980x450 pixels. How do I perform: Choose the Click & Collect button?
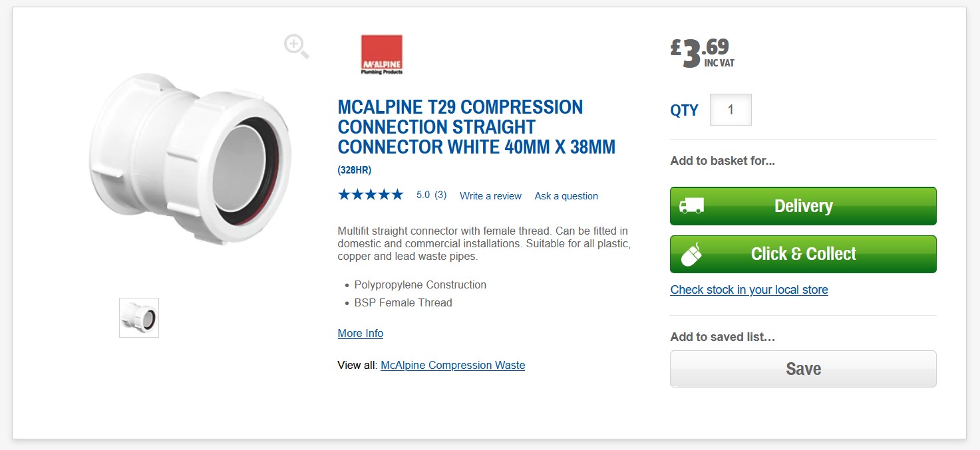(x=803, y=254)
